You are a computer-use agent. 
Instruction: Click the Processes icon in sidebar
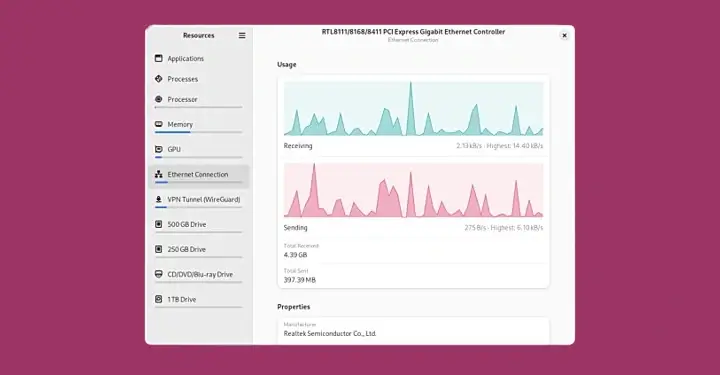pos(159,79)
